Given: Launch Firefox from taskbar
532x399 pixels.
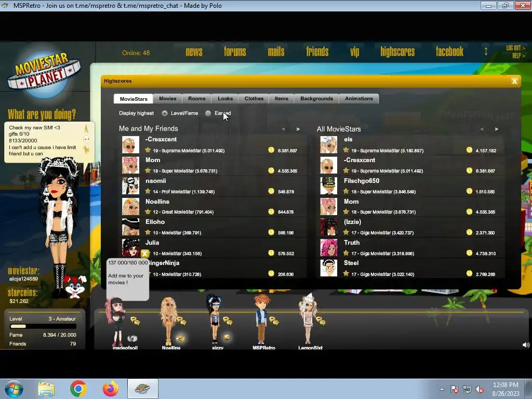Looking at the screenshot, I should (x=111, y=389).
